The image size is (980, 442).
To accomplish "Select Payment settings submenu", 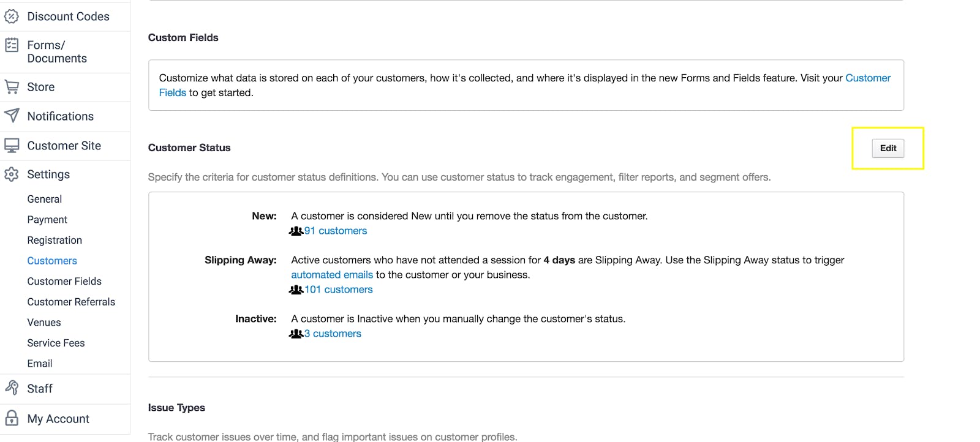I will pyautogui.click(x=47, y=220).
